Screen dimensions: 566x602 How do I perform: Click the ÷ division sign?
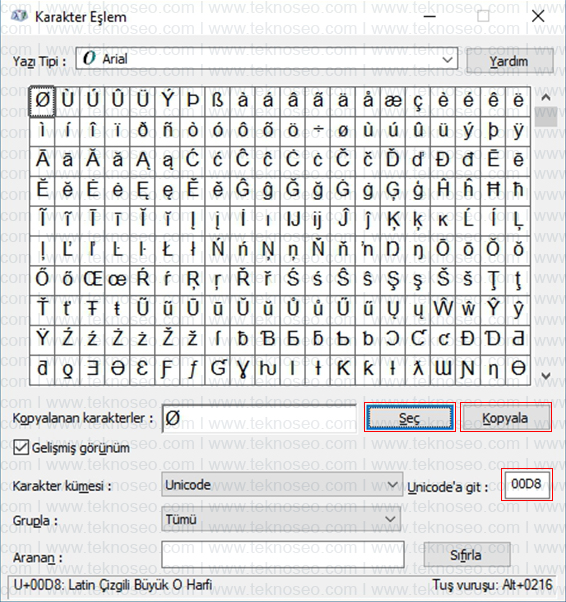(x=318, y=131)
